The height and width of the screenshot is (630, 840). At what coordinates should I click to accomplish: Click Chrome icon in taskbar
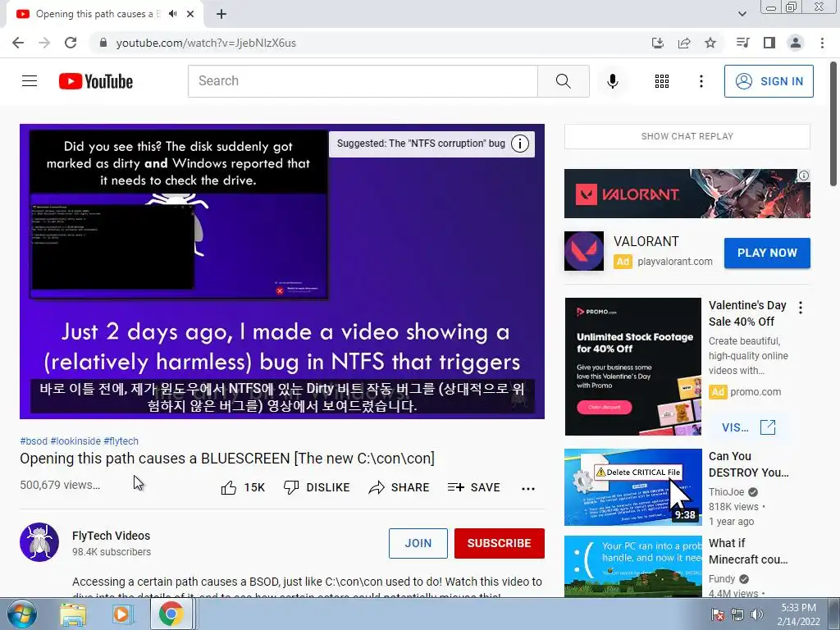(171, 614)
